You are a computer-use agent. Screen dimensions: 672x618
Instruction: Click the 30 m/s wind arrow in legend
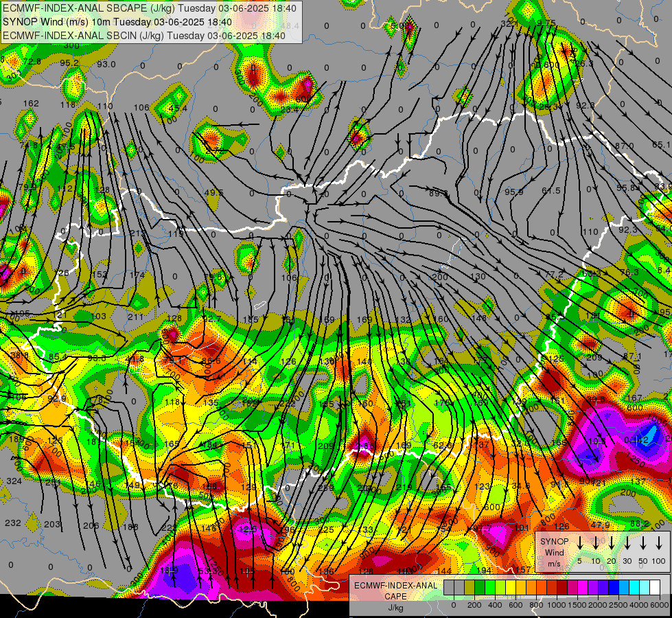pyautogui.click(x=627, y=543)
